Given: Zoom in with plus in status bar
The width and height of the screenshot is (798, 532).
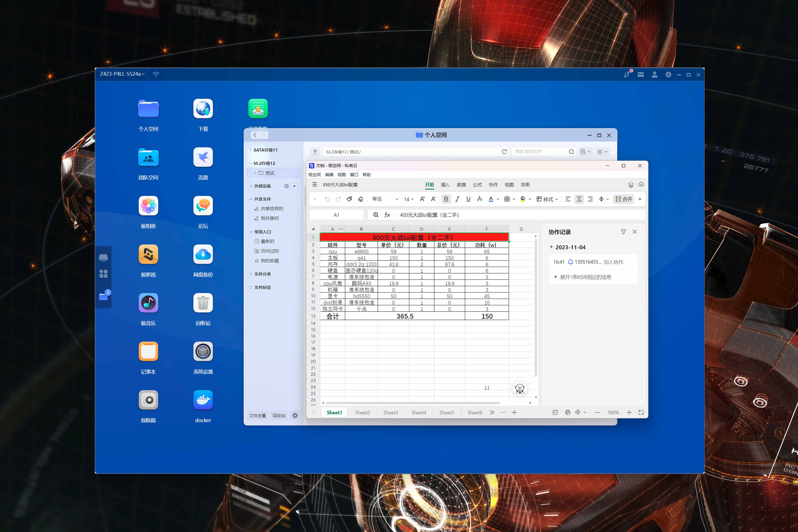Looking at the screenshot, I should coord(629,413).
